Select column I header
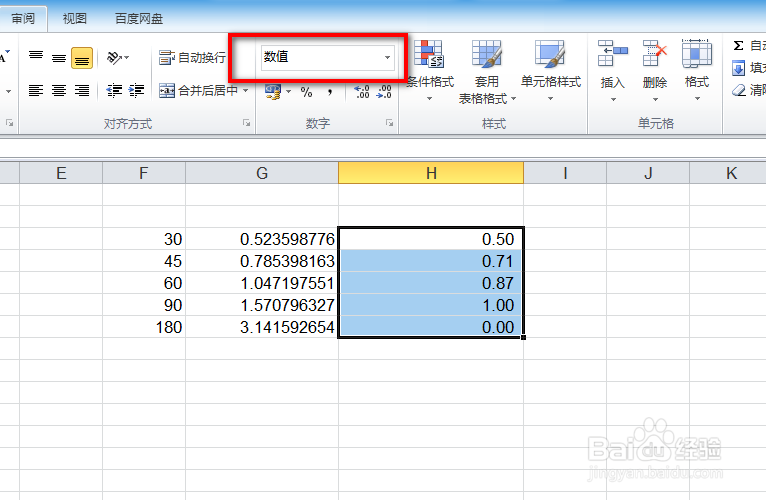 tap(565, 173)
